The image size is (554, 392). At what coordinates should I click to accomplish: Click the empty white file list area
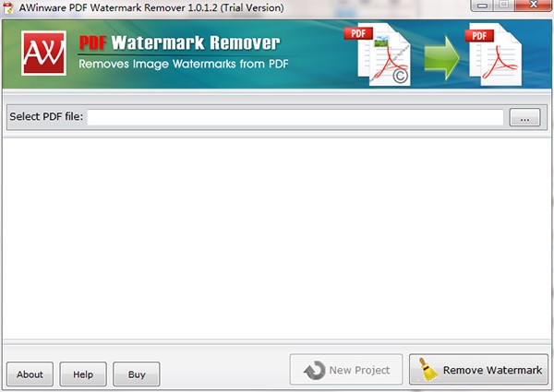click(x=277, y=238)
